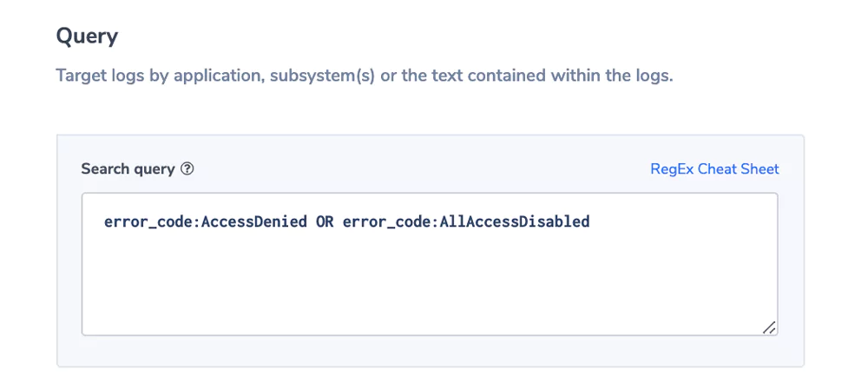Select the Search query label

128,169
